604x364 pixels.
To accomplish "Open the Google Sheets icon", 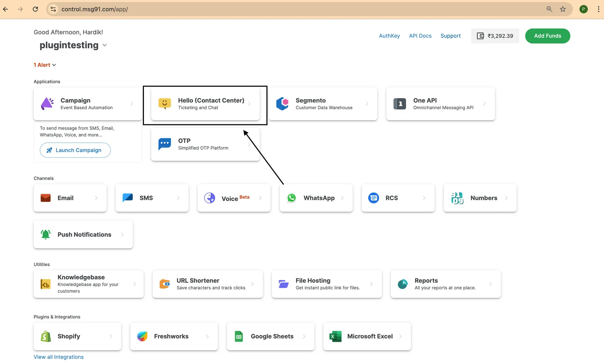I will [x=239, y=336].
